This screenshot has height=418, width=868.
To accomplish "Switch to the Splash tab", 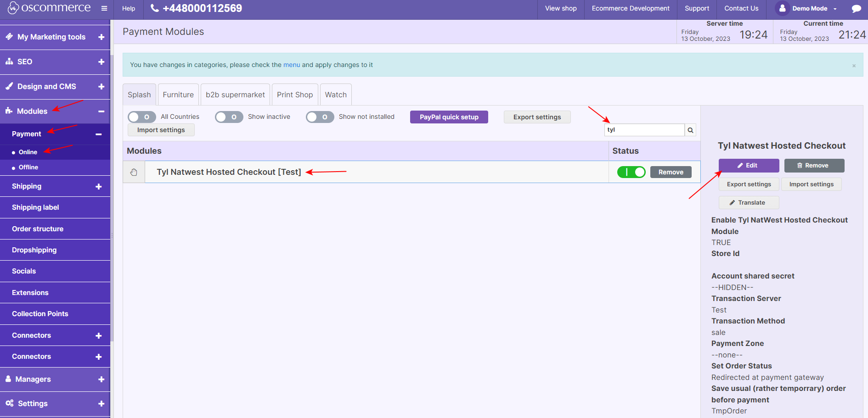I will (140, 95).
